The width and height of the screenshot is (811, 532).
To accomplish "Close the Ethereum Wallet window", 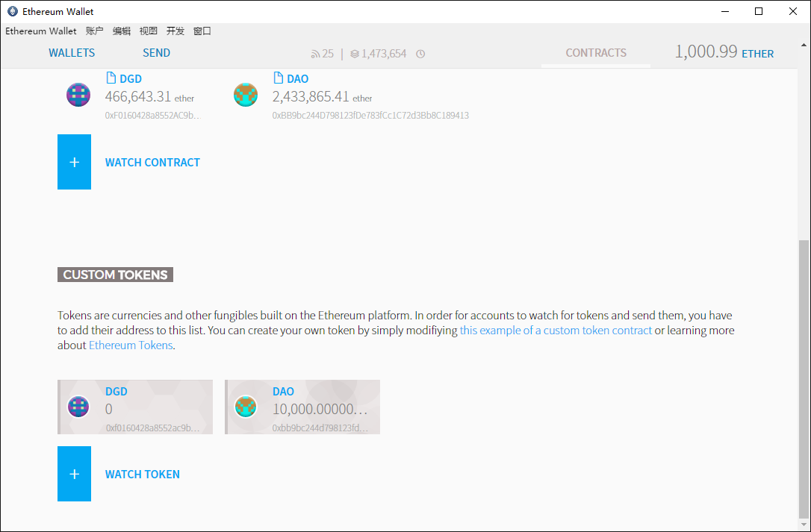I will (793, 11).
